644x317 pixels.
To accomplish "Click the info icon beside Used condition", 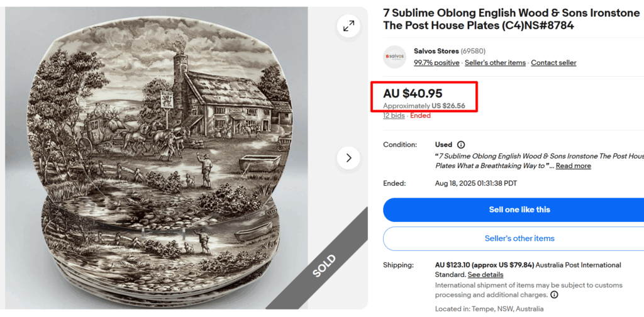I will click(461, 145).
